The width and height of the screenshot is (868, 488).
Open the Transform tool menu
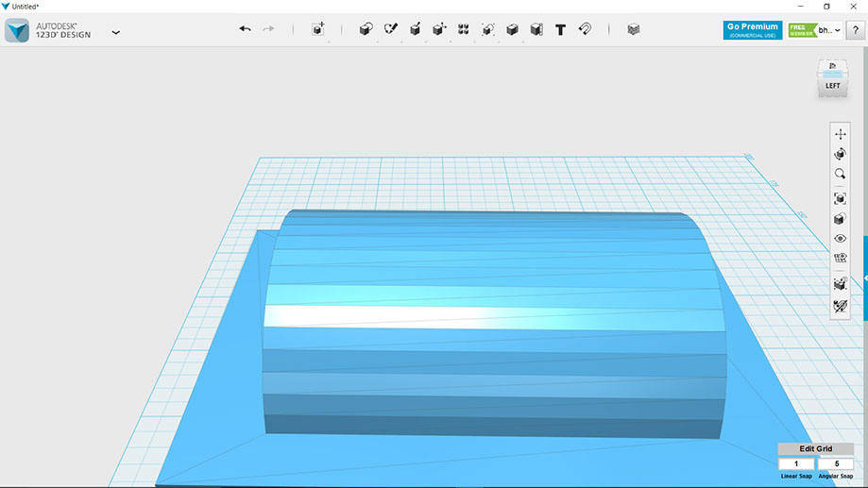click(318, 29)
